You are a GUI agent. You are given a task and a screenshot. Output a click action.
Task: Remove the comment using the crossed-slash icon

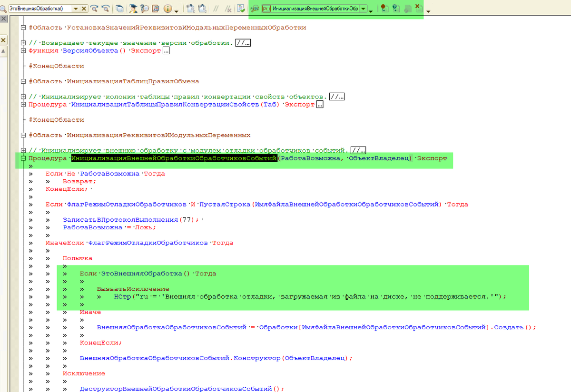(227, 9)
